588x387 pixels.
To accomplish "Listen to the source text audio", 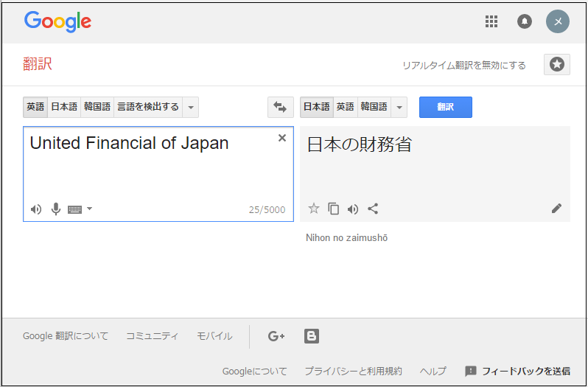I will click(x=36, y=209).
